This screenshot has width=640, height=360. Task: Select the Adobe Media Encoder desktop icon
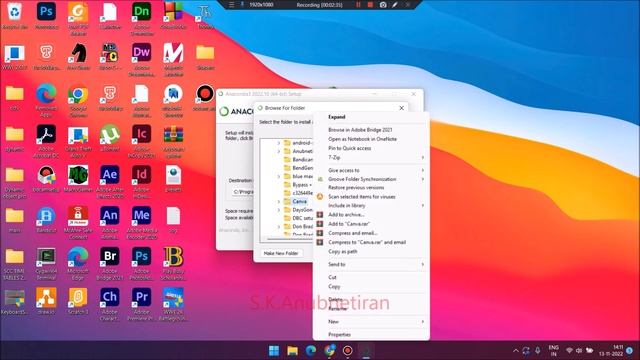141,216
